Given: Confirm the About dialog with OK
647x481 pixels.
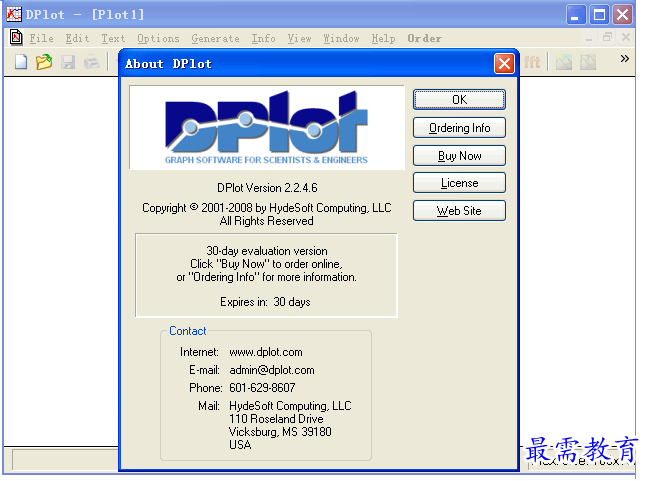Looking at the screenshot, I should coord(459,99).
